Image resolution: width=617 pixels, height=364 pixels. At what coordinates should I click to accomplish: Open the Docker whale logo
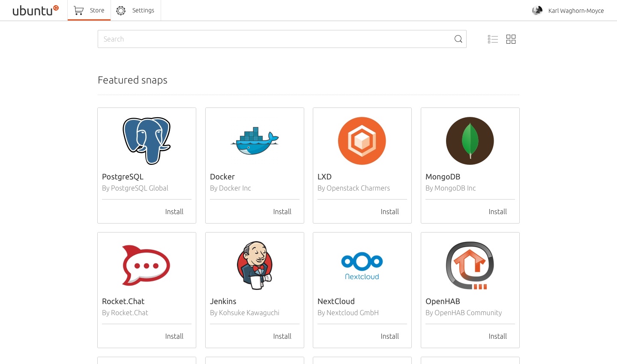255,140
